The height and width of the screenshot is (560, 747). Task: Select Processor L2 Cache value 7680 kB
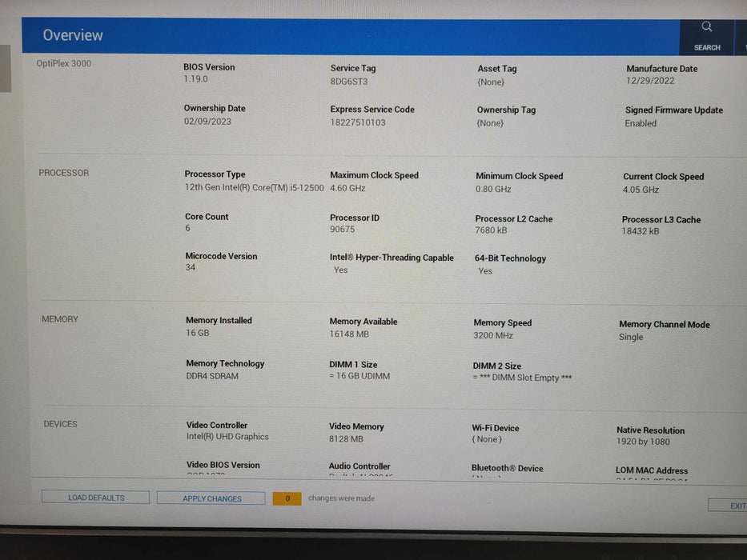[491, 230]
